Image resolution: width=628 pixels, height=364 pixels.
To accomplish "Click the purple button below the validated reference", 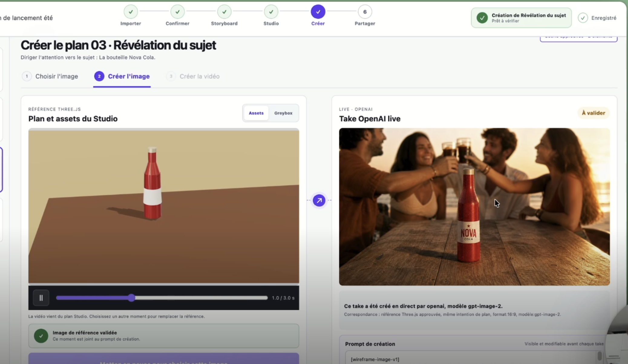I will point(164,359).
